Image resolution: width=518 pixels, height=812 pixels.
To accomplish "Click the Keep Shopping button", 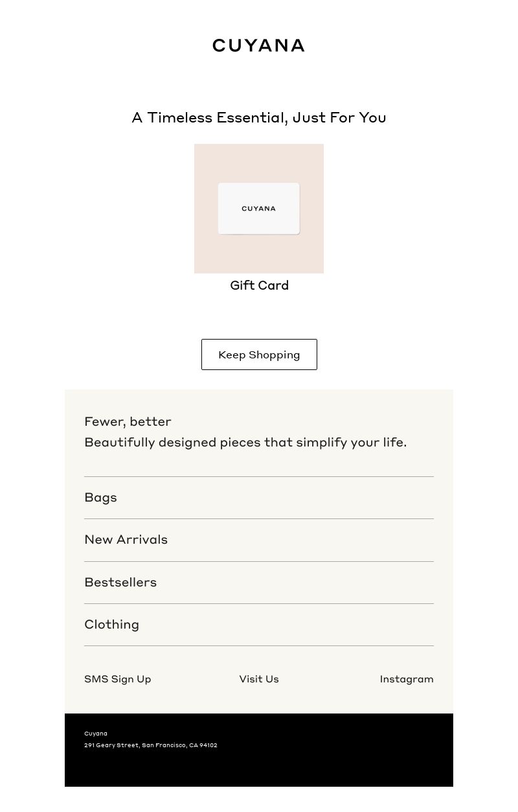I will click(x=259, y=354).
